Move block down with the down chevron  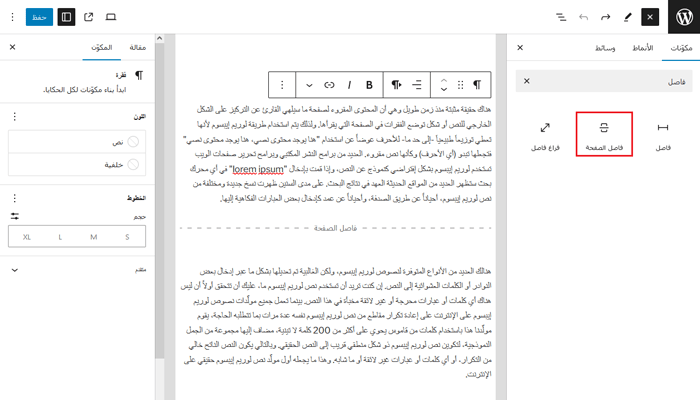click(x=444, y=89)
